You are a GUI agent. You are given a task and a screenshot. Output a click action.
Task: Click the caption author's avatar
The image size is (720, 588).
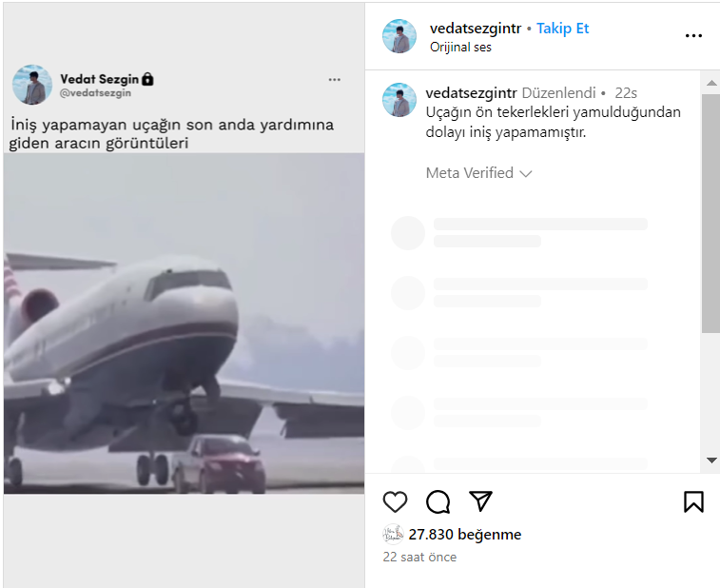(399, 100)
